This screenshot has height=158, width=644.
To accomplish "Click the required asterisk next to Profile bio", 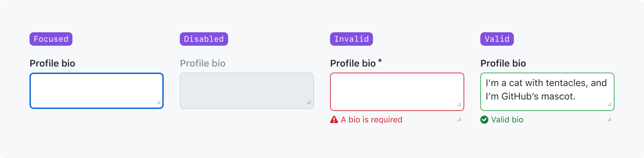I will coord(380,61).
